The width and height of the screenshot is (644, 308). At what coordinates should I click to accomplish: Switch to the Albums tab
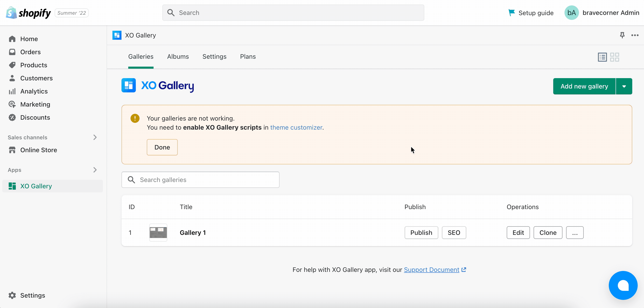(178, 56)
